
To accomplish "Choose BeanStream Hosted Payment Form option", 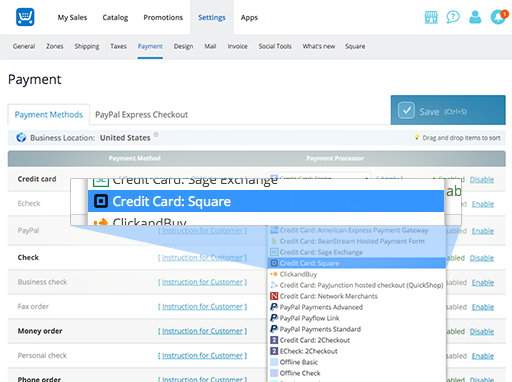I will [x=357, y=241].
